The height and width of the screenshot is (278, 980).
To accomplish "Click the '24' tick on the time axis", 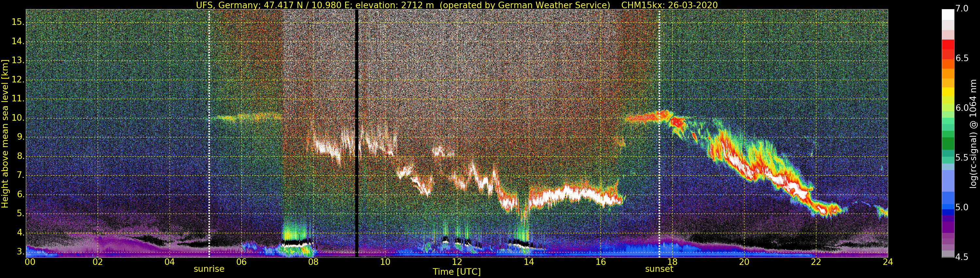I will coord(888,262).
